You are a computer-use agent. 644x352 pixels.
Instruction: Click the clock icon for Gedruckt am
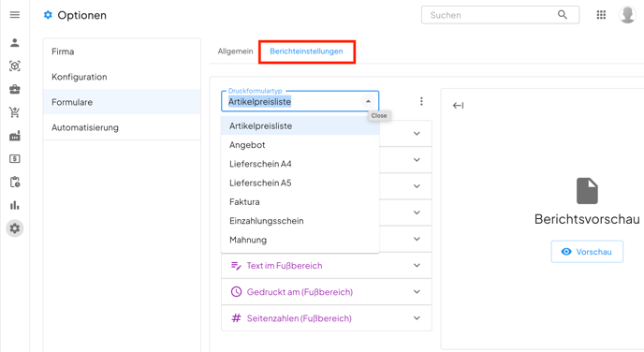coord(236,292)
